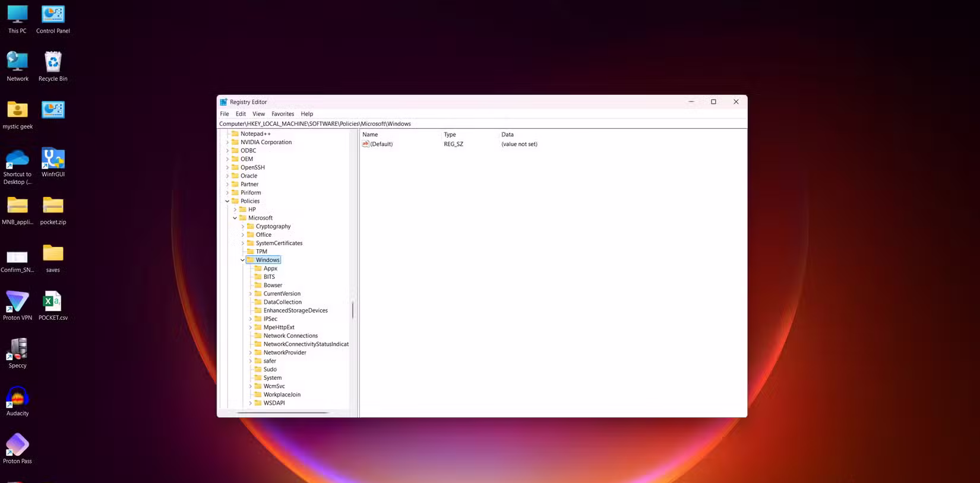This screenshot has width=980, height=483.
Task: Select the MNB_appli... folder icon
Action: (17, 210)
